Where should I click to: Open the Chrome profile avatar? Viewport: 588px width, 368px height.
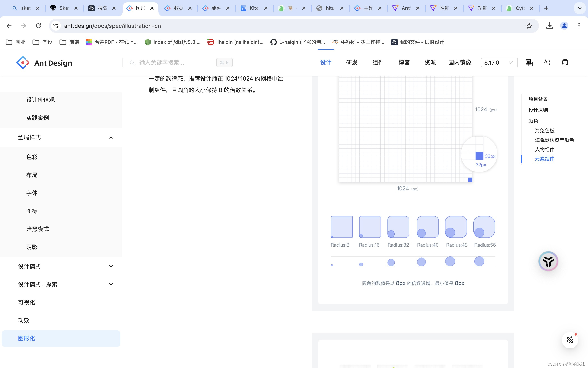(x=564, y=26)
